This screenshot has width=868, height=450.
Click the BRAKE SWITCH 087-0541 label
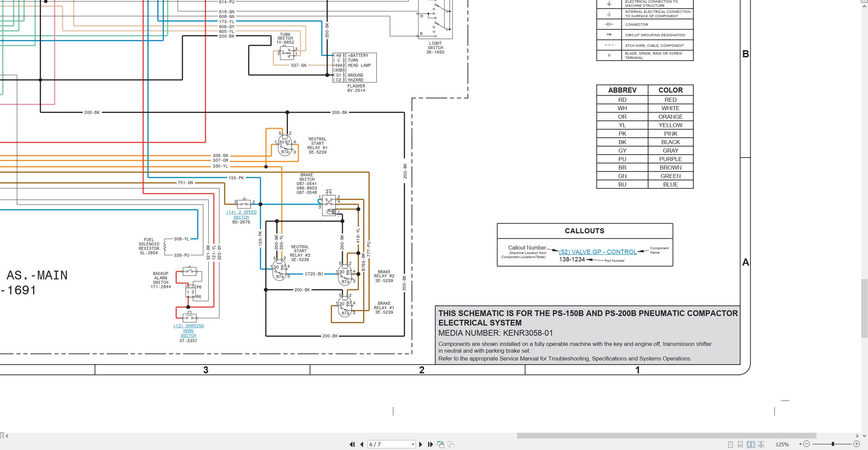[307, 184]
